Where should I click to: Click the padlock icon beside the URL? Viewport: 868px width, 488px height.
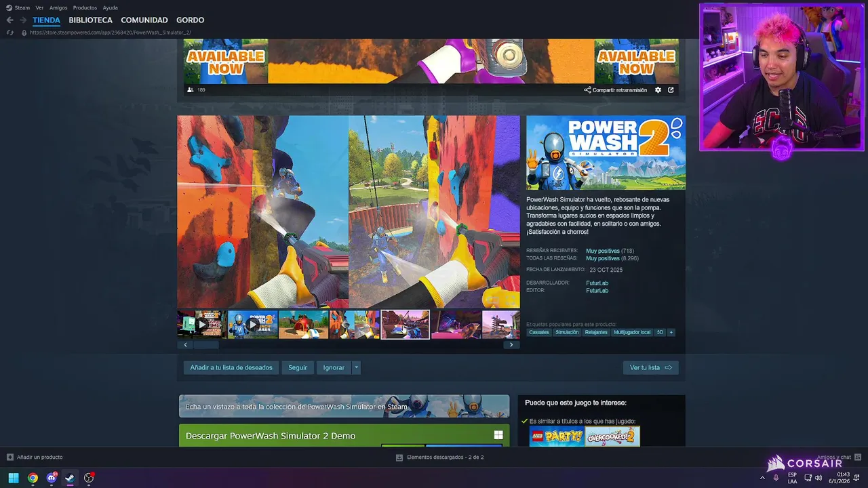[x=24, y=33]
